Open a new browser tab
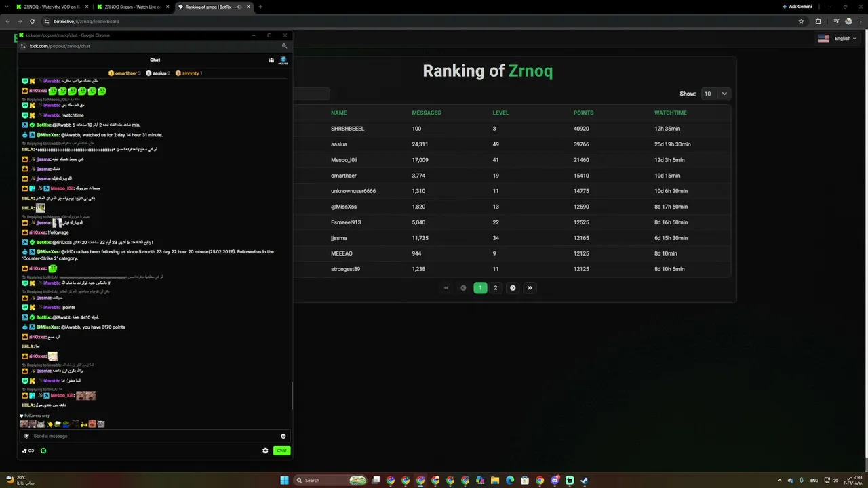868x488 pixels. (x=260, y=7)
